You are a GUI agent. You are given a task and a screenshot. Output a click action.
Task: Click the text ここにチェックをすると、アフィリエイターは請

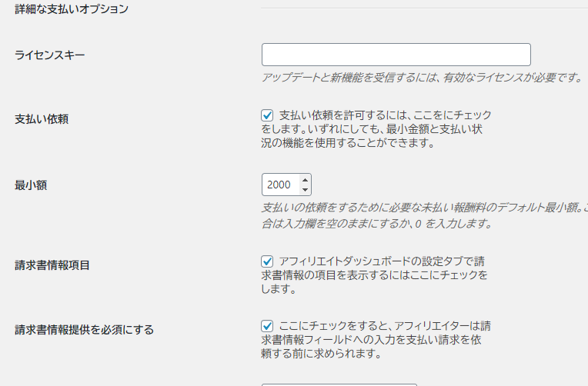385,326
